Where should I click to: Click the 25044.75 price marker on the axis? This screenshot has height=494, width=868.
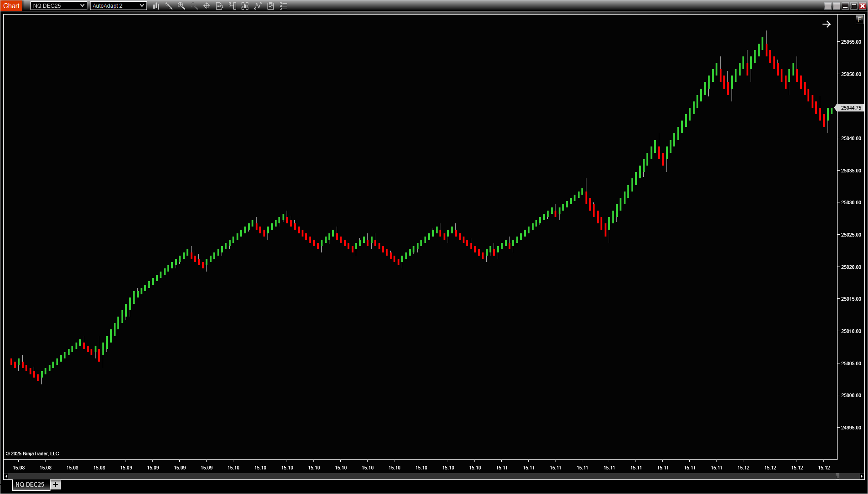tap(850, 108)
